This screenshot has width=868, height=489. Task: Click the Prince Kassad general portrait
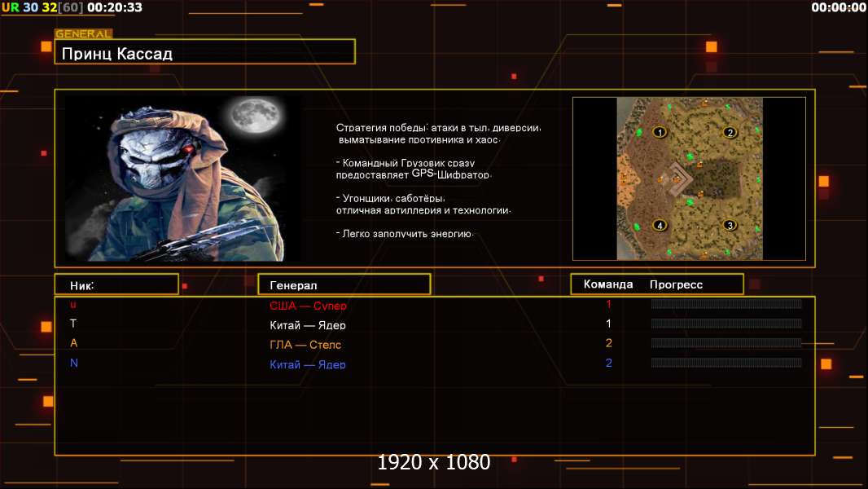(x=184, y=178)
